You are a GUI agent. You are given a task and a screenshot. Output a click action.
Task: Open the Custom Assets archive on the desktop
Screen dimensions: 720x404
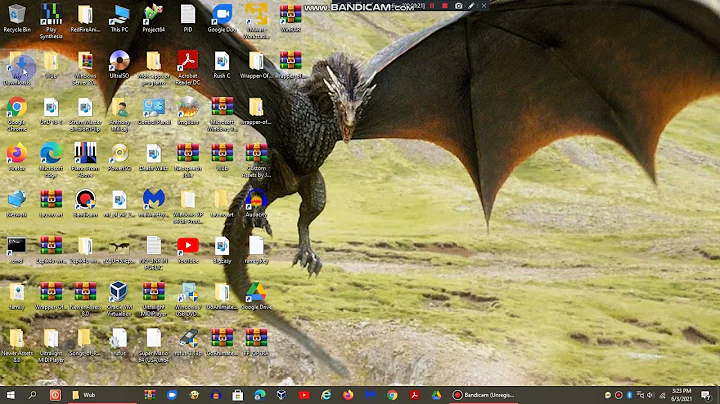pos(256,160)
